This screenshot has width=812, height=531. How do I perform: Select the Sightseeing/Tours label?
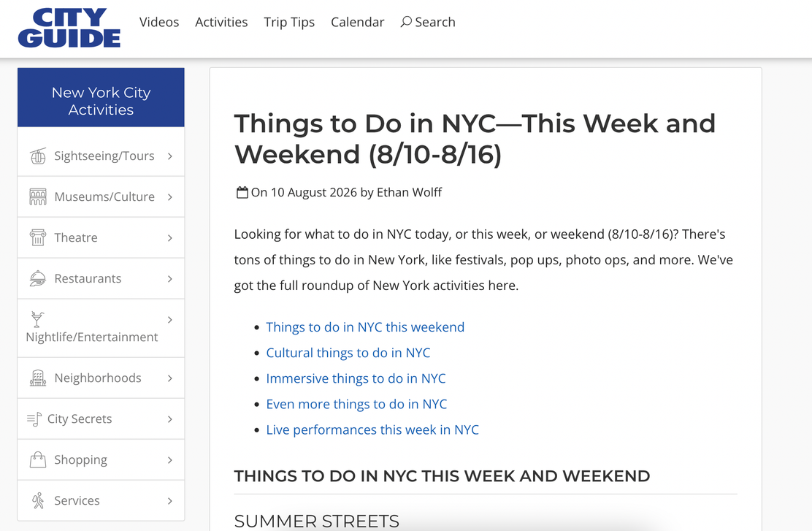click(104, 156)
